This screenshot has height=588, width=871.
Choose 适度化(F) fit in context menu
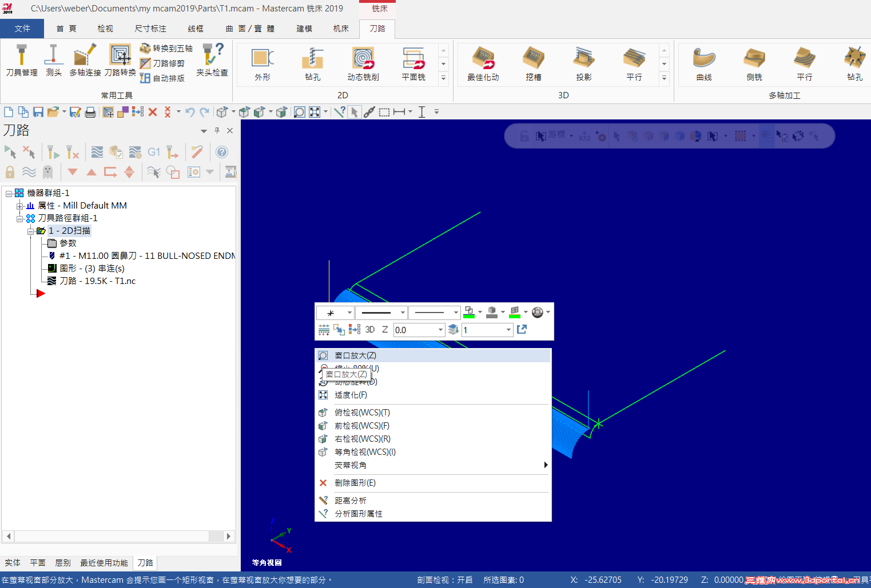[x=433, y=395]
